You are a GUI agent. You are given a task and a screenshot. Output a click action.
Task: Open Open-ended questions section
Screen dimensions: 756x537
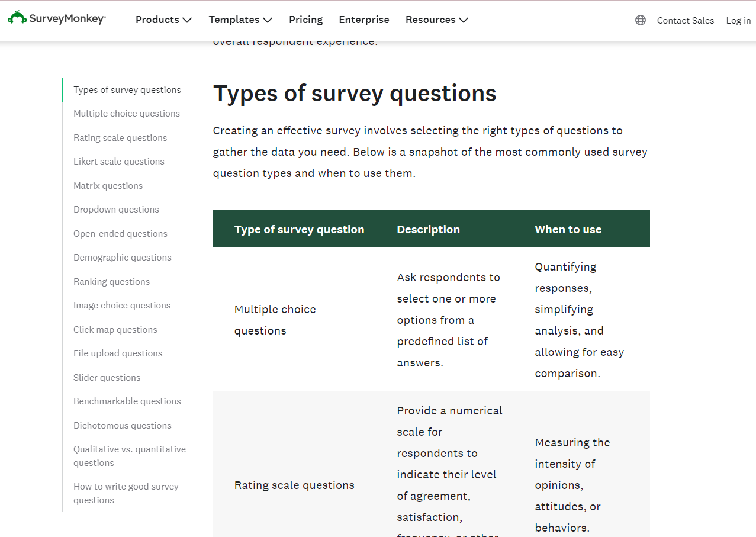120,233
